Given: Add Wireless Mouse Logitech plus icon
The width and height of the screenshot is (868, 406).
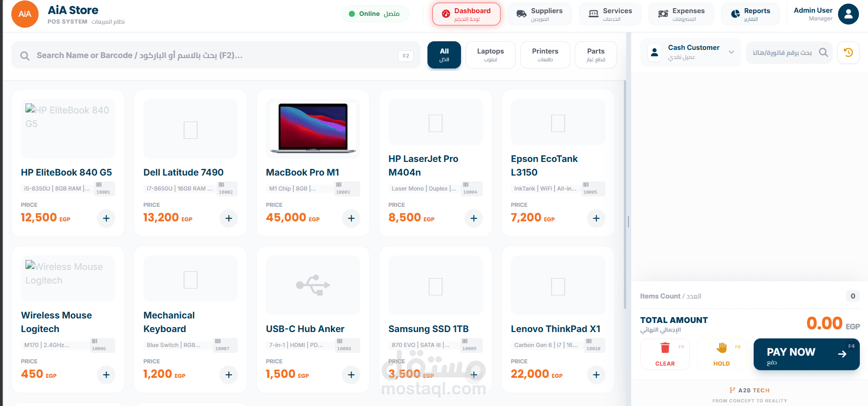Looking at the screenshot, I should [x=106, y=375].
